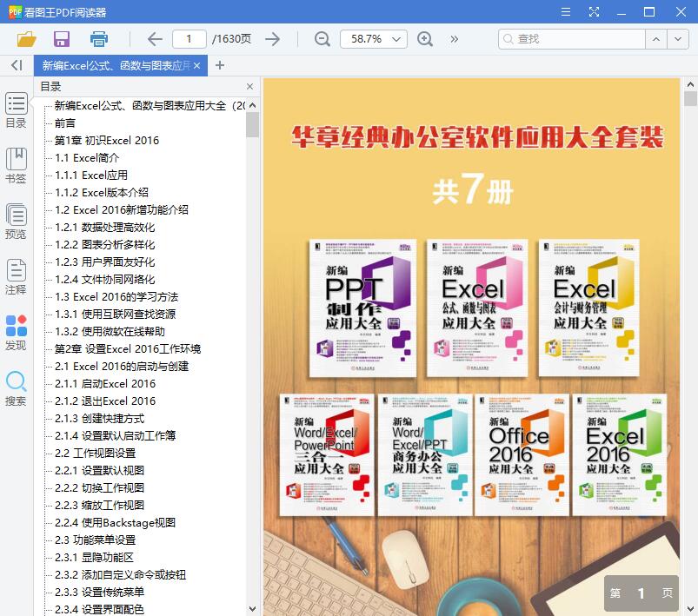The height and width of the screenshot is (616, 698).
Task: Toggle fullscreen mode in title bar
Action: click(594, 11)
